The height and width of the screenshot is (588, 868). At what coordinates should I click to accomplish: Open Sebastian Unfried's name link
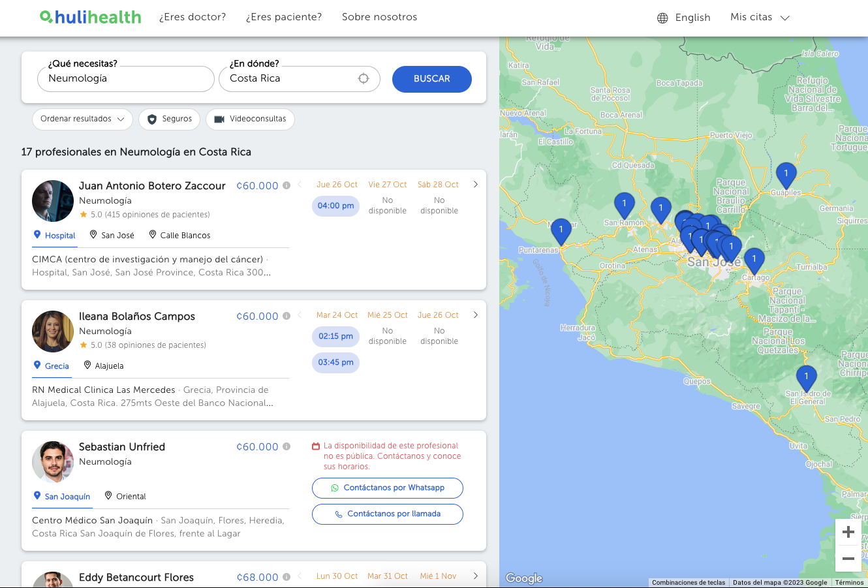tap(122, 447)
